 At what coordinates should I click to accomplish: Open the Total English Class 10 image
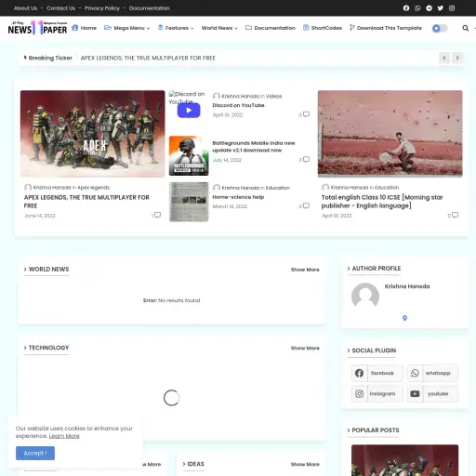pos(390,134)
